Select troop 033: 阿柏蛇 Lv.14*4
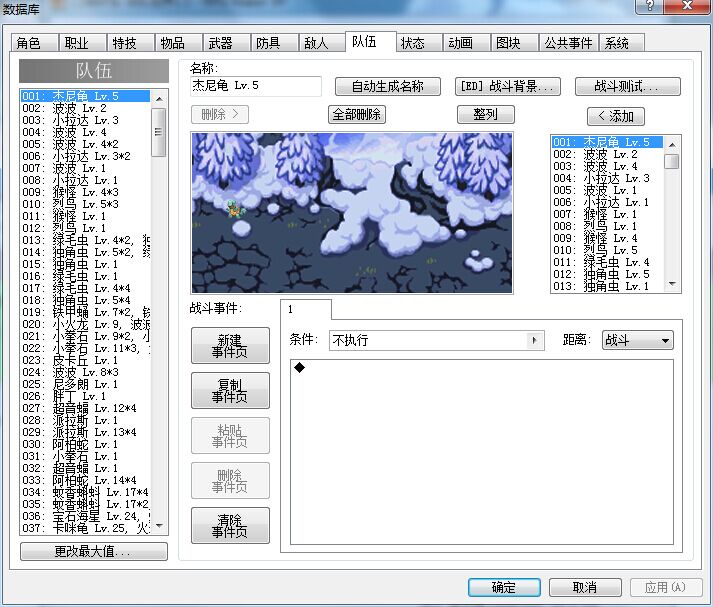This screenshot has width=713, height=607. coord(85,480)
